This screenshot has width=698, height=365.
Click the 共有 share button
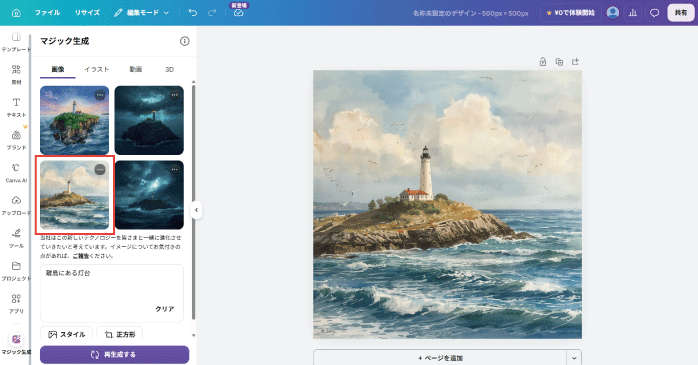[x=681, y=13]
